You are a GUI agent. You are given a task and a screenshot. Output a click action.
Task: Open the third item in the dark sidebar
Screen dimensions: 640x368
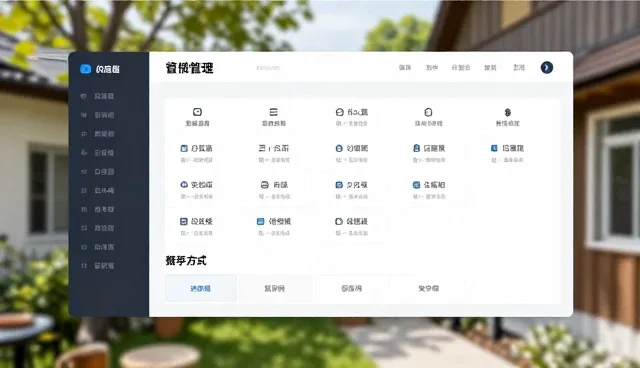(98, 134)
